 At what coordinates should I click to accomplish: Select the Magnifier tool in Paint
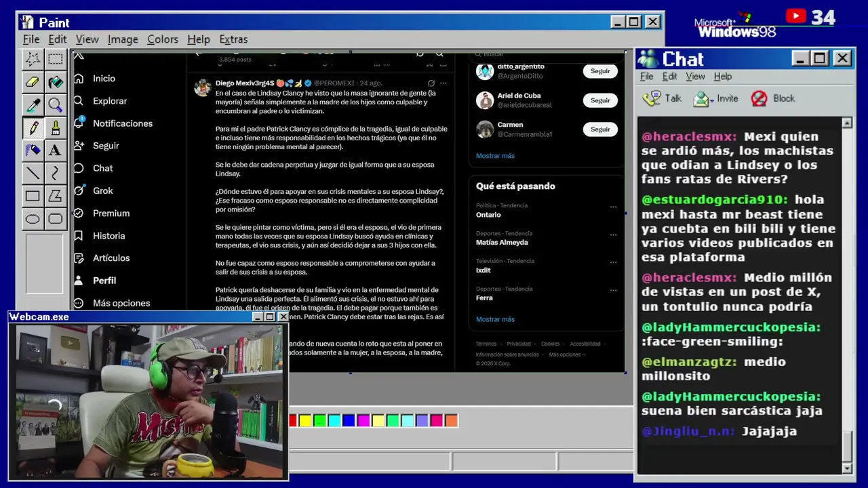coord(55,105)
